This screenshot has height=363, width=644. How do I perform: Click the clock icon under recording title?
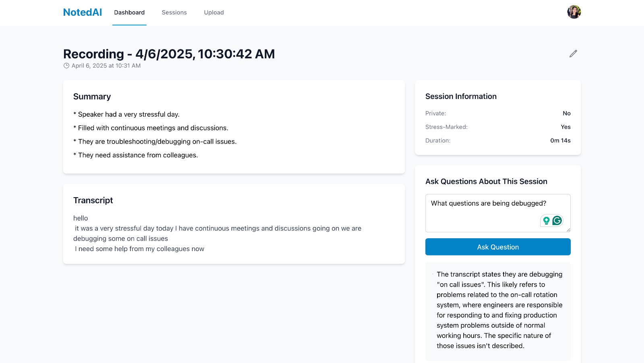pos(66,66)
